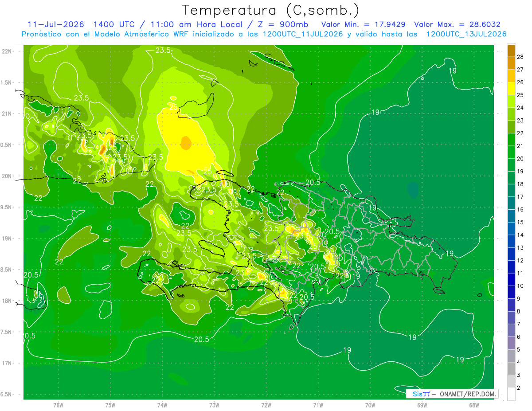Image resolution: width=532 pixels, height=411 pixels.
Task: Click the "75W" longitude axis label
Action: pyautogui.click(x=110, y=405)
